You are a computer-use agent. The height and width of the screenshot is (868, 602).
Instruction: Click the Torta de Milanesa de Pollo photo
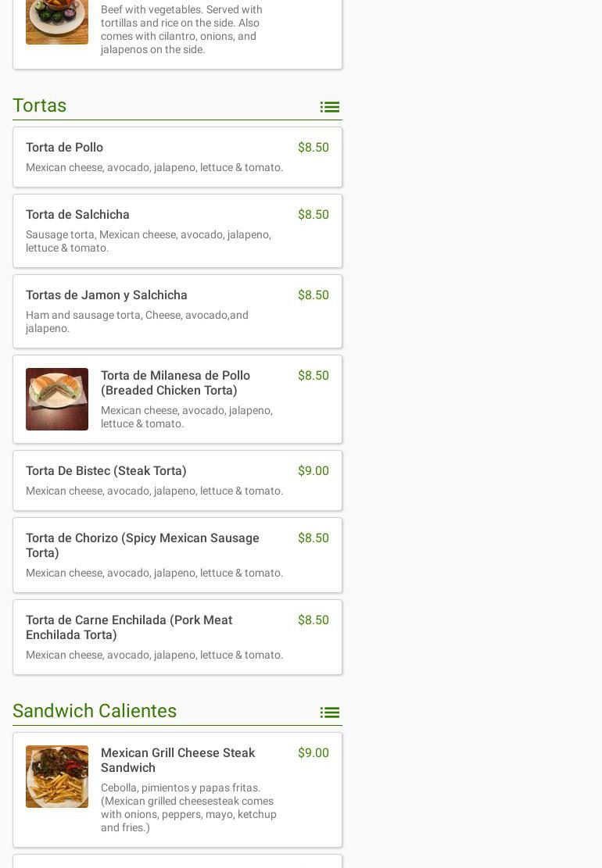[57, 399]
